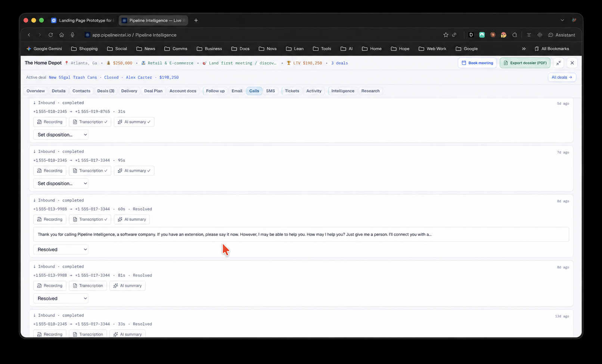The width and height of the screenshot is (602, 364).
Task: View Transcription of the 81s call
Action: (88, 286)
